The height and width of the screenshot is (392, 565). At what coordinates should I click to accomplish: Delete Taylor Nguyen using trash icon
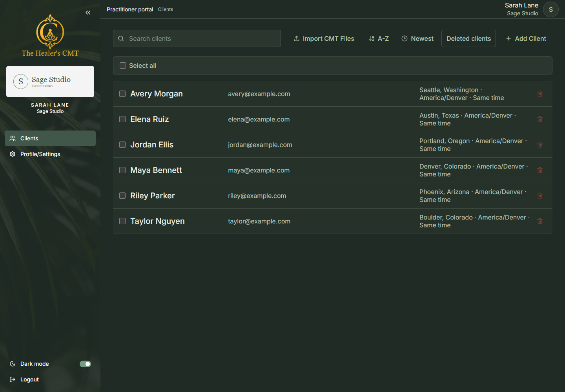tap(540, 221)
